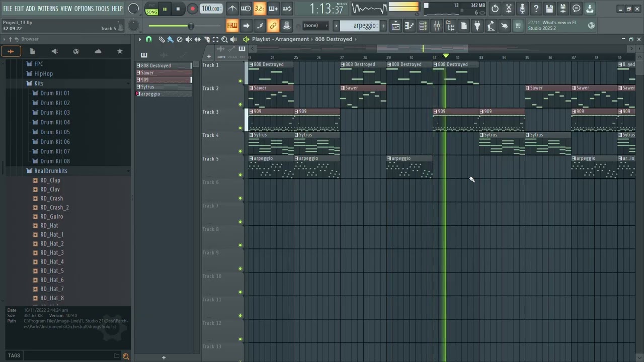Viewport: 644px width, 362px height.
Task: Mute Track 5 with its green LED
Action: pyautogui.click(x=240, y=175)
